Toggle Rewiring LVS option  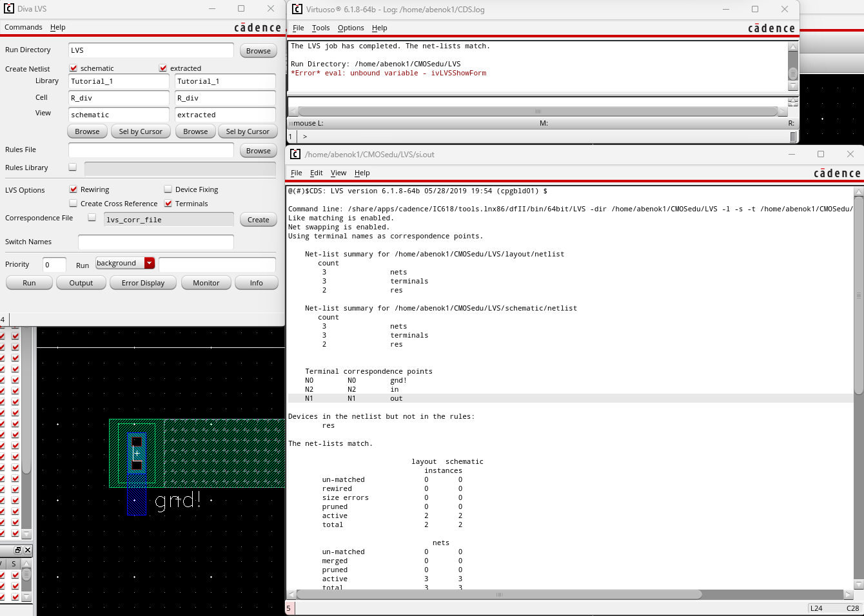point(74,189)
